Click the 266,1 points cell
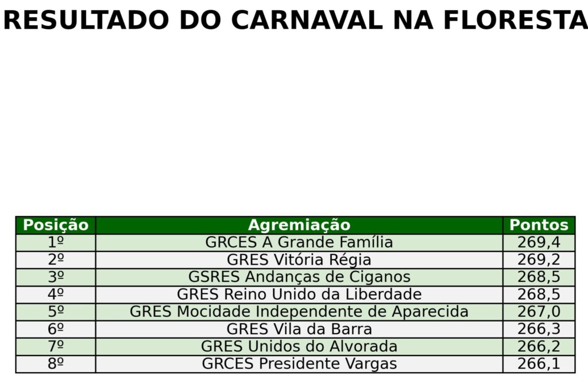Screen dimensions: 588x383 click(539, 364)
